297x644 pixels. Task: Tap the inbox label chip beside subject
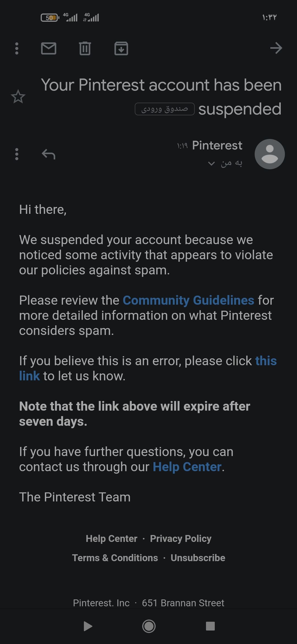point(164,109)
